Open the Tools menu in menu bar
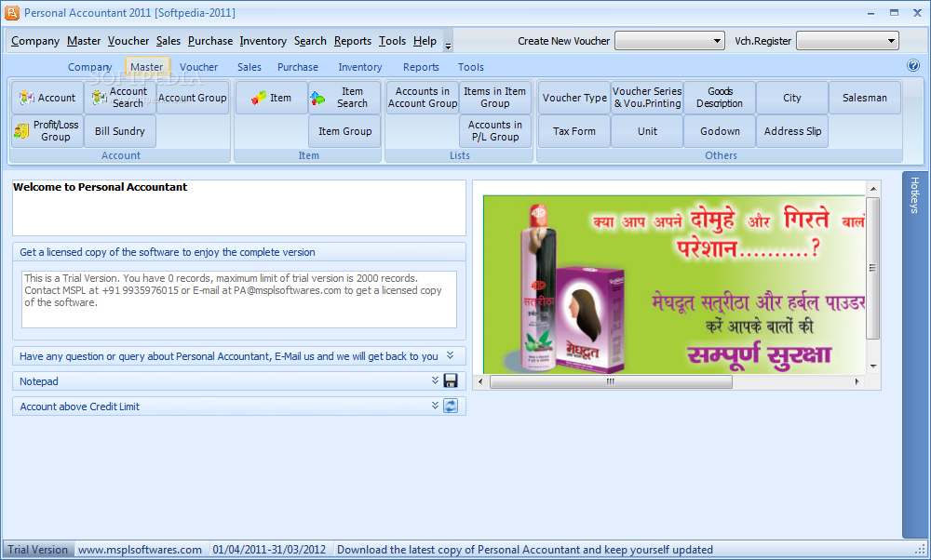Viewport: 931px width, 560px height. pos(393,41)
